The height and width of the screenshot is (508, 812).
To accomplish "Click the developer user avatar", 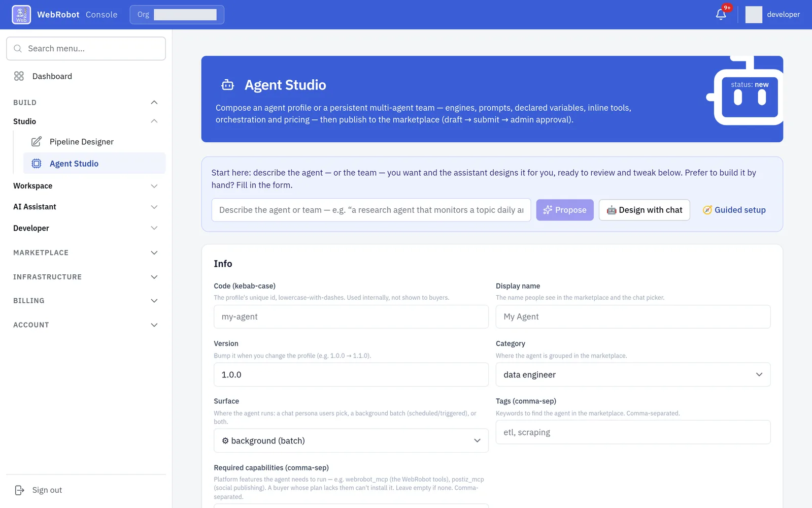I will pyautogui.click(x=754, y=15).
